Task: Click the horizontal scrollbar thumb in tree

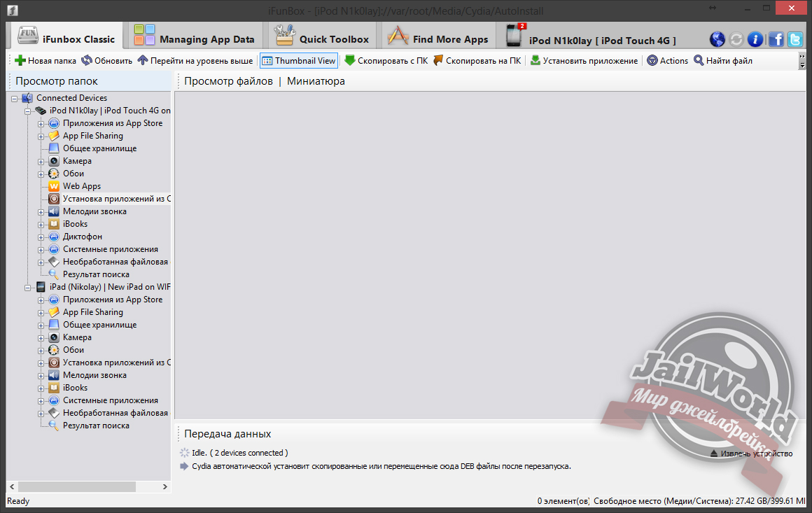Action: [76, 486]
